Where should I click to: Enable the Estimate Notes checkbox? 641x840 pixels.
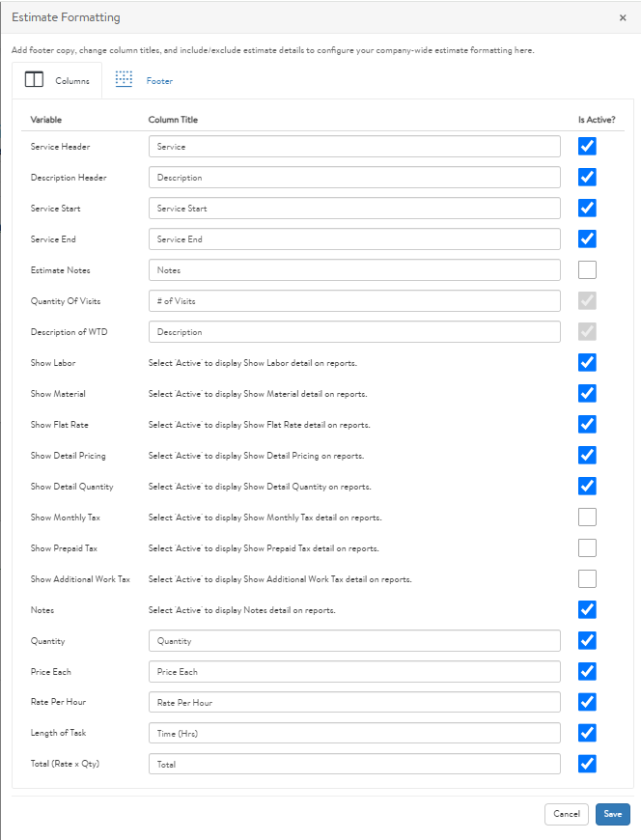click(587, 270)
